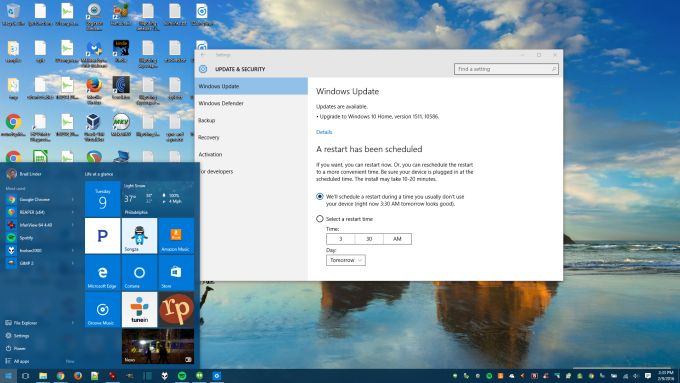This screenshot has width=680, height=383.
Task: Expand the Google Chrome jump list arrow
Action: [x=73, y=200]
